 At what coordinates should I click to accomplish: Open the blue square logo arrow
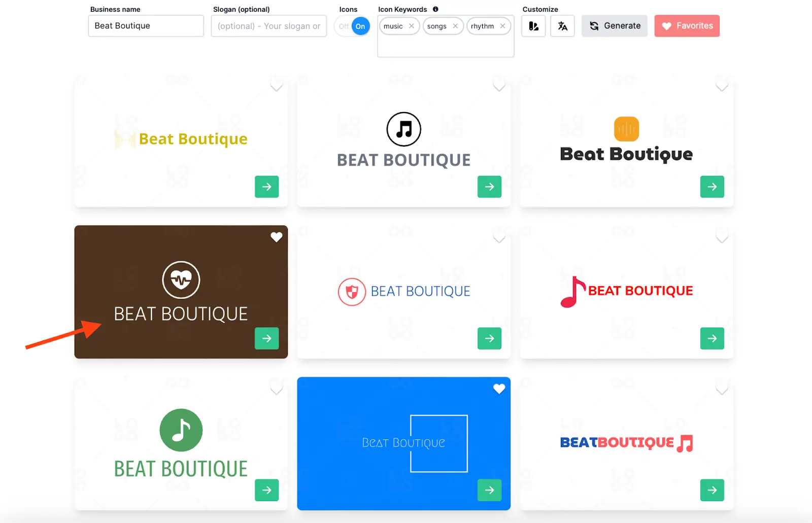pyautogui.click(x=490, y=490)
